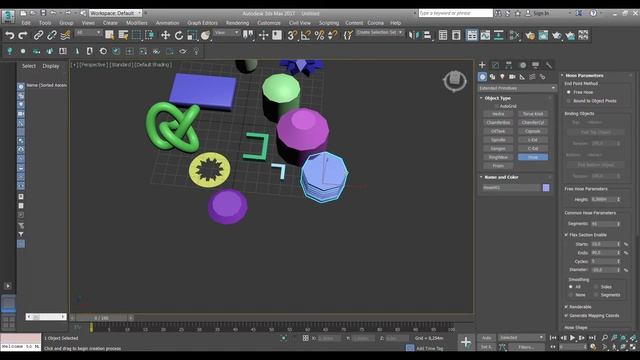Activate the Select and Move tool
The width and height of the screenshot is (640, 360).
coord(165,36)
